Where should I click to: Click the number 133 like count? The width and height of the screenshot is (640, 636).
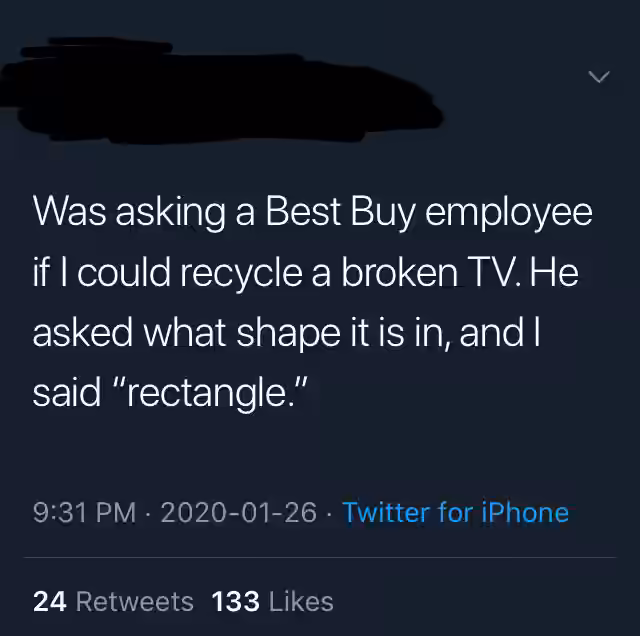click(x=236, y=602)
